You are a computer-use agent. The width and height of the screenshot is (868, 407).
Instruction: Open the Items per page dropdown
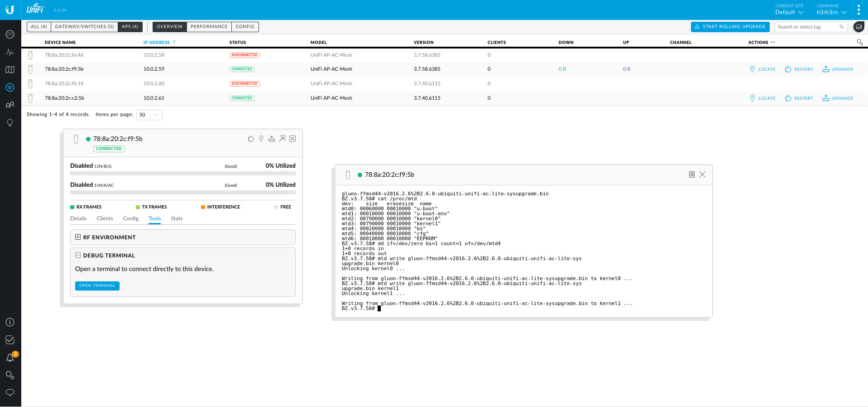pos(149,115)
